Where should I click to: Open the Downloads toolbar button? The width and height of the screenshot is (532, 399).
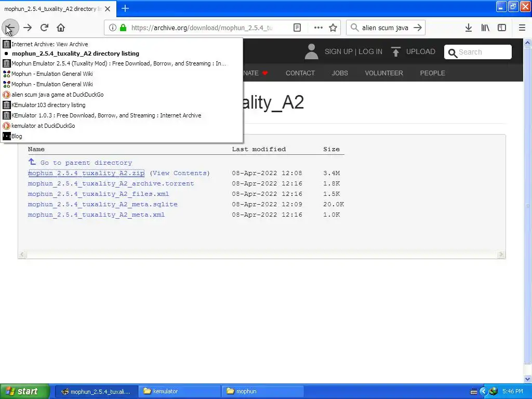[x=469, y=28]
